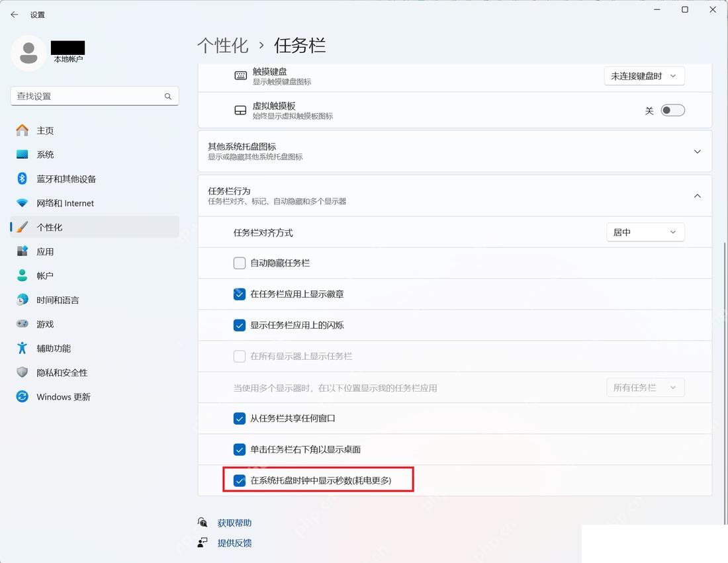Screen dimensions: 728x563
Task: Open Windows 更新 settings
Action: click(x=94, y=396)
